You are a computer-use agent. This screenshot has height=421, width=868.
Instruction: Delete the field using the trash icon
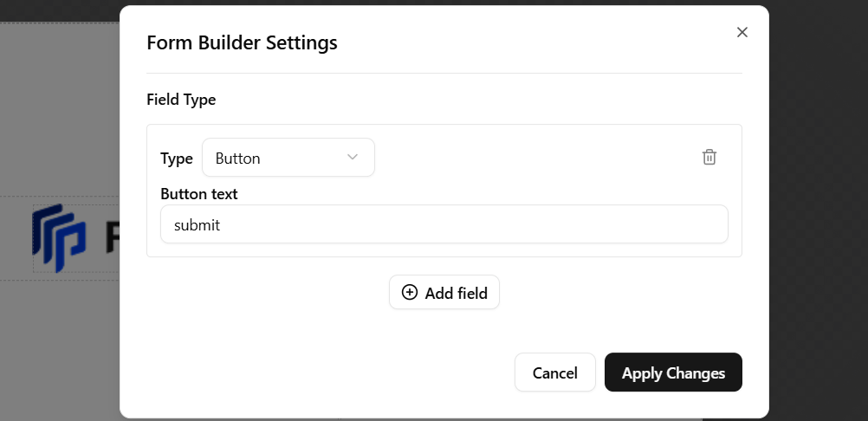[x=709, y=157]
